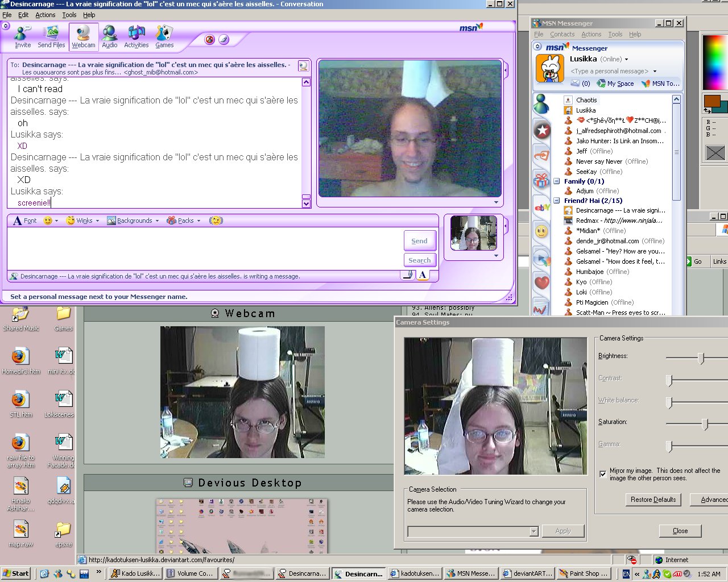Collapse the Friend? Hai contact group

point(557,201)
